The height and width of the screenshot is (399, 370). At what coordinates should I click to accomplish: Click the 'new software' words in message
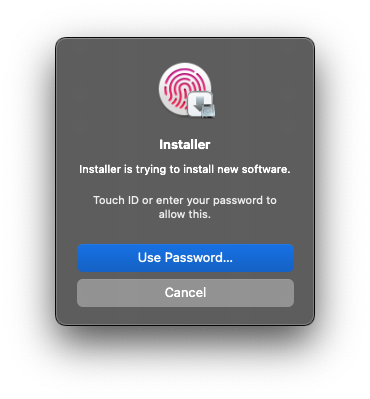click(254, 169)
